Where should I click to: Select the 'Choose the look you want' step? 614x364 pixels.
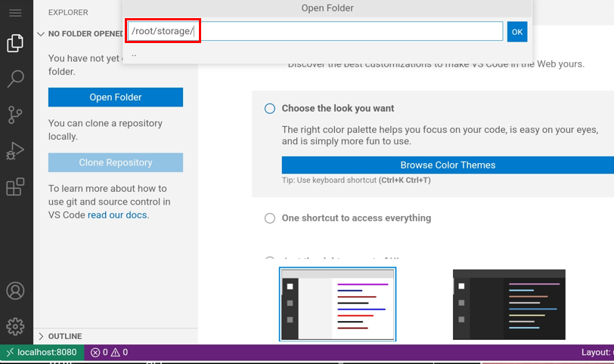(337, 108)
